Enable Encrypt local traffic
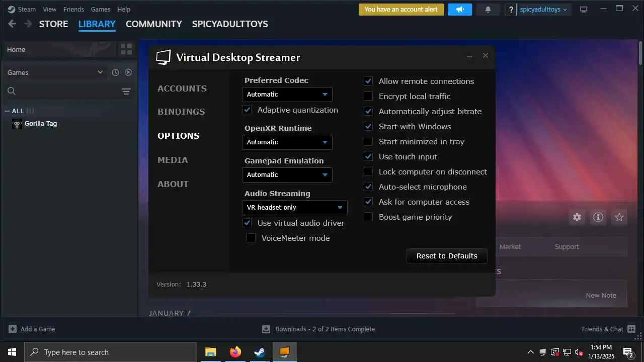 (368, 96)
